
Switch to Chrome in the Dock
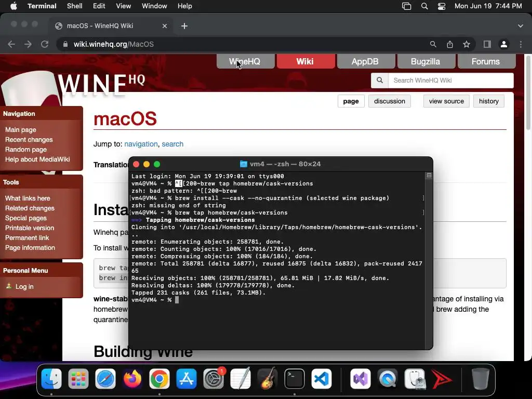click(159, 379)
